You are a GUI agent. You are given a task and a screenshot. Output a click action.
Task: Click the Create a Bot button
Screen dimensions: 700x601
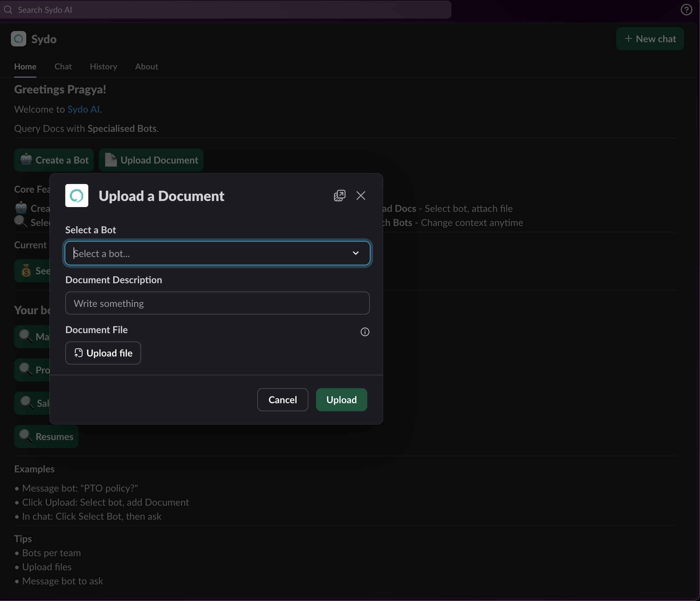coord(54,160)
